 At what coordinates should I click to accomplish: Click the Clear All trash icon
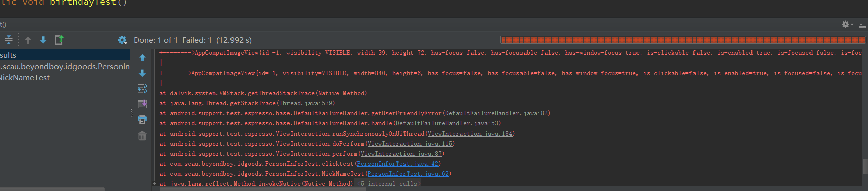142,136
